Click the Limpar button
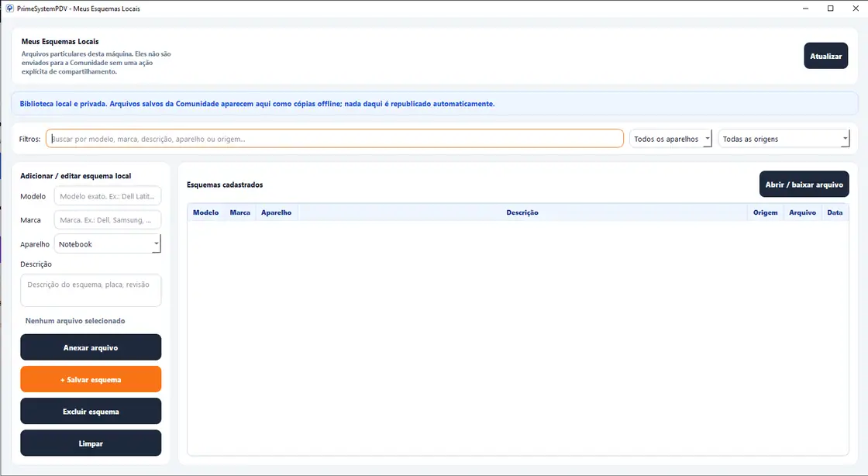The height and width of the screenshot is (476, 868). 91,443
